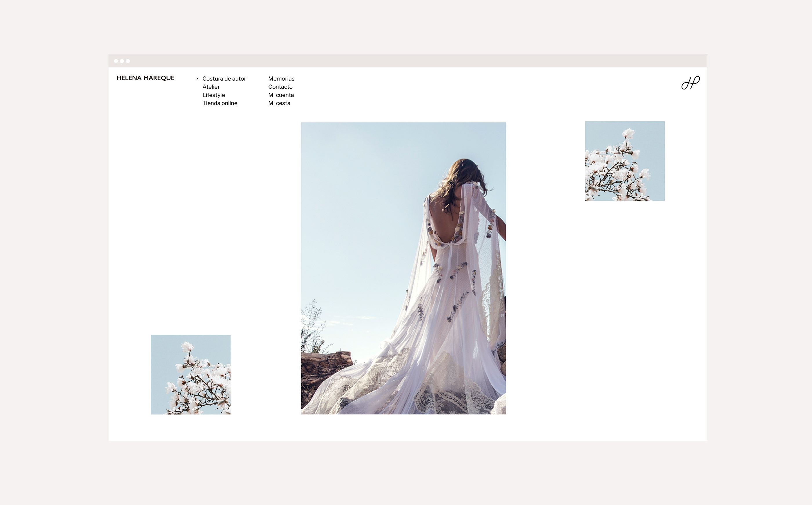812x505 pixels.
Task: Go to Mi cuenta
Action: tap(281, 95)
